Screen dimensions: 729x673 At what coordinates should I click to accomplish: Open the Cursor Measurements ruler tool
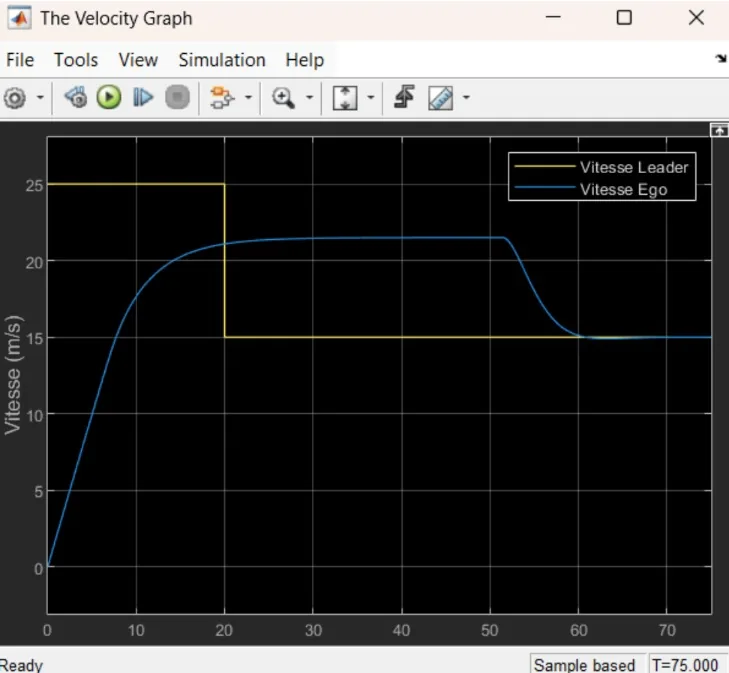pos(440,98)
